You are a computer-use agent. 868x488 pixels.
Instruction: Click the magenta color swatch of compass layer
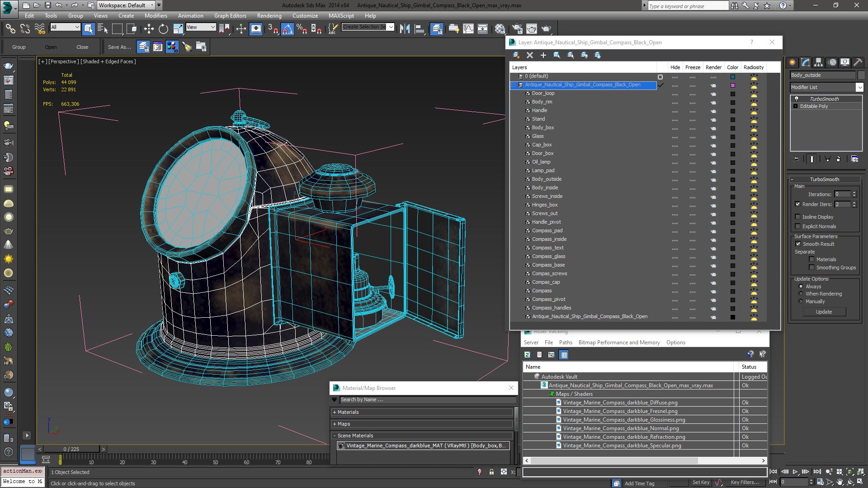click(x=733, y=85)
